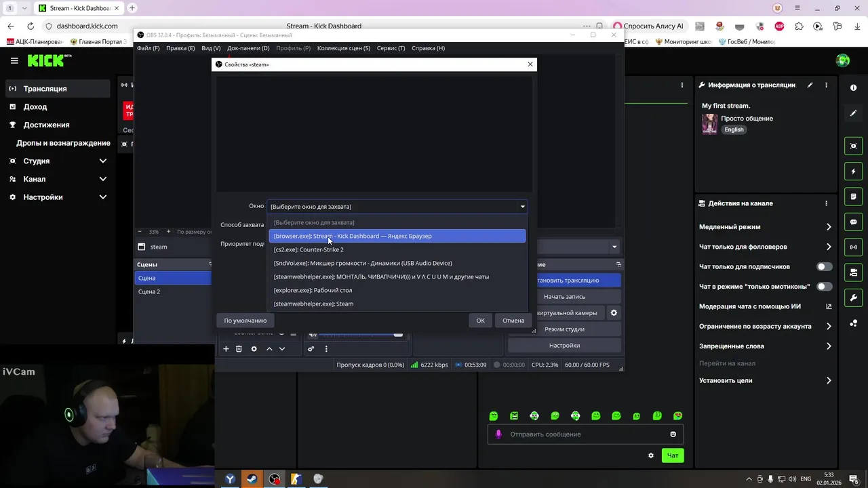This screenshot has height=488, width=868.
Task: Click OBS audio mixer volume slider
Action: [360, 333]
